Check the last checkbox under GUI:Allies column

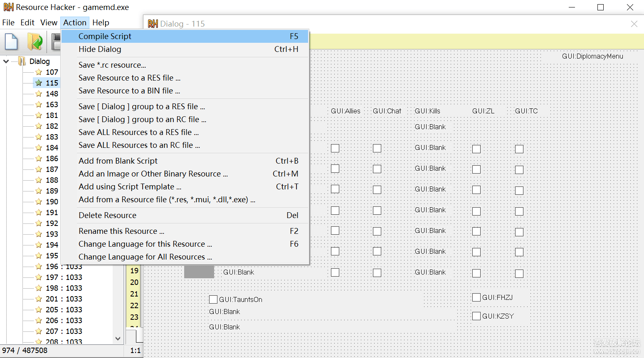click(x=335, y=272)
